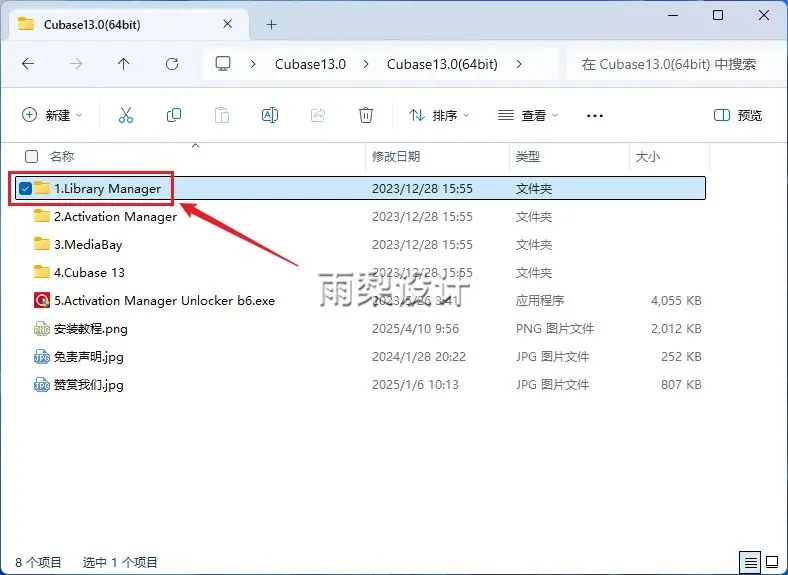Click the 8 个项目 status bar text
788x575 pixels.
click(x=38, y=562)
